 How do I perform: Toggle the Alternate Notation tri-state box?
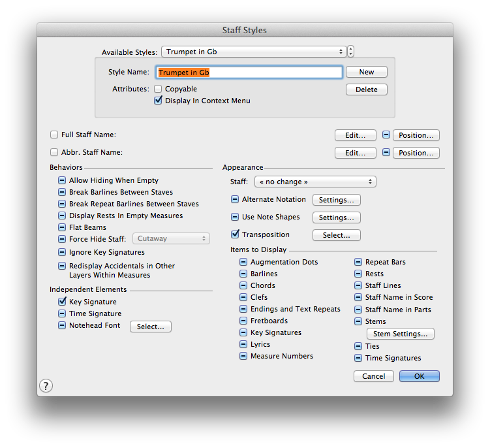[235, 199]
